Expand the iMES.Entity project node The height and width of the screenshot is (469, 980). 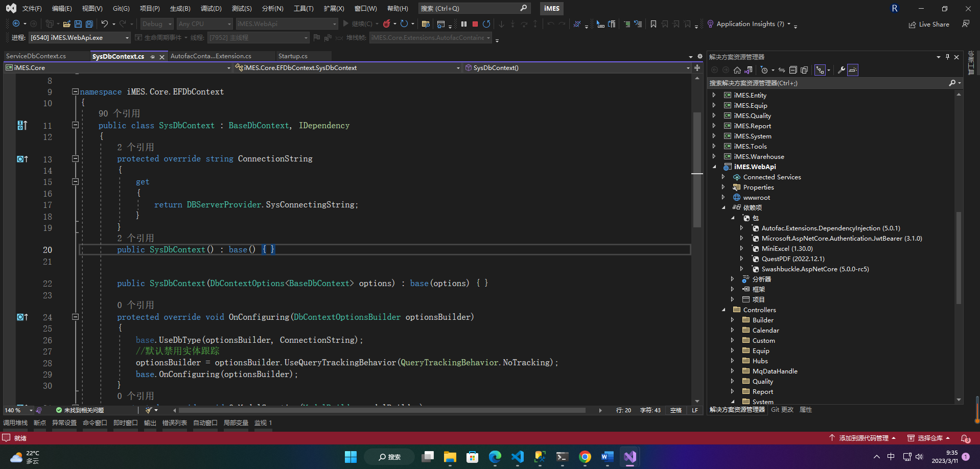point(714,95)
